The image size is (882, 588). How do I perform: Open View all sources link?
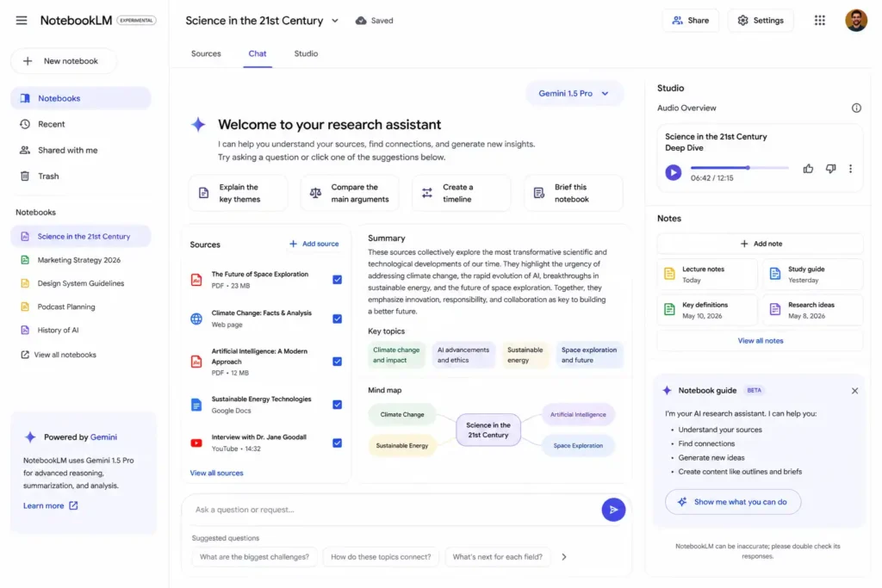[x=216, y=473]
